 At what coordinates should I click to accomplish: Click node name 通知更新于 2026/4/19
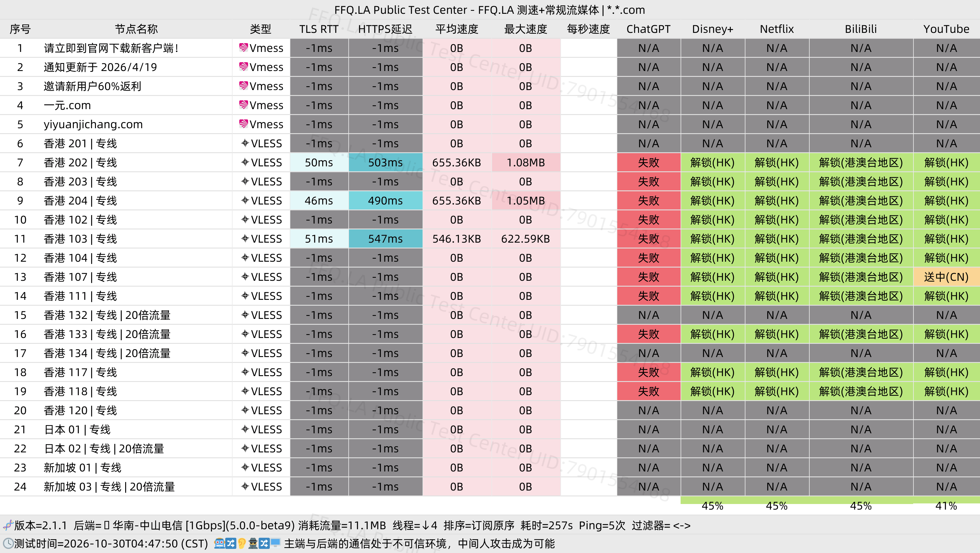[x=100, y=67]
